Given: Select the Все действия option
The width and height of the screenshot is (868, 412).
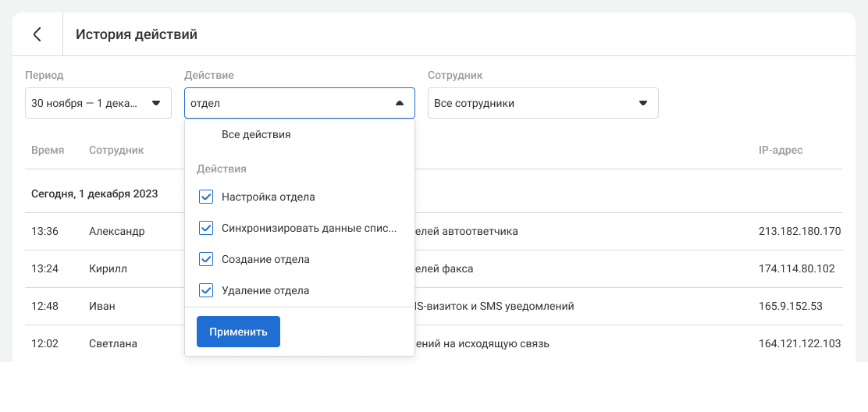Looking at the screenshot, I should point(256,134).
